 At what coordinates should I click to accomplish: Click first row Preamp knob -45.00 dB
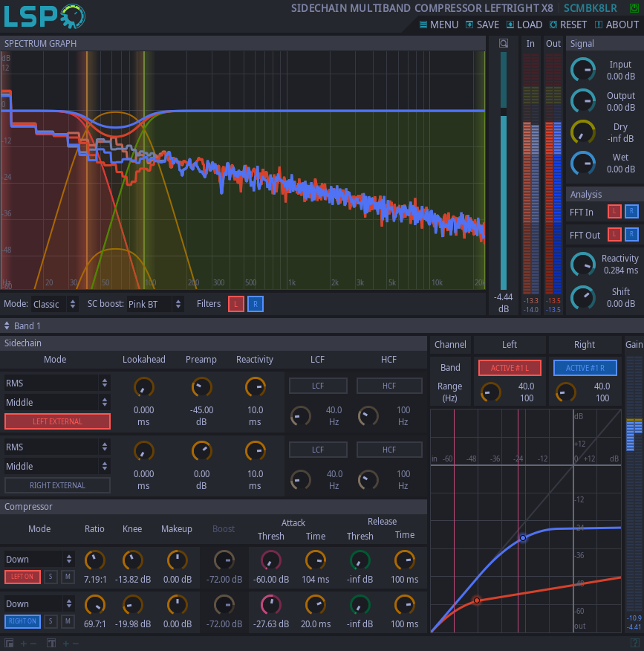201,387
